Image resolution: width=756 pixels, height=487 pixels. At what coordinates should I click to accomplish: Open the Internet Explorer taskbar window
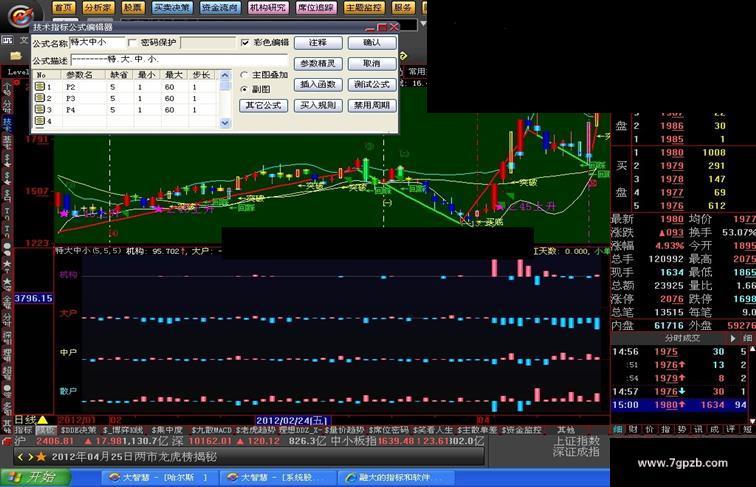point(396,477)
